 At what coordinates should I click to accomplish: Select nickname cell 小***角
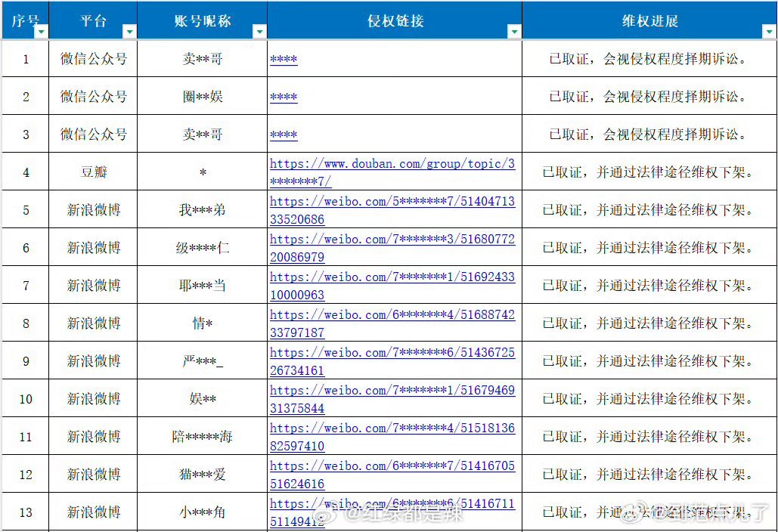pyautogui.click(x=202, y=512)
